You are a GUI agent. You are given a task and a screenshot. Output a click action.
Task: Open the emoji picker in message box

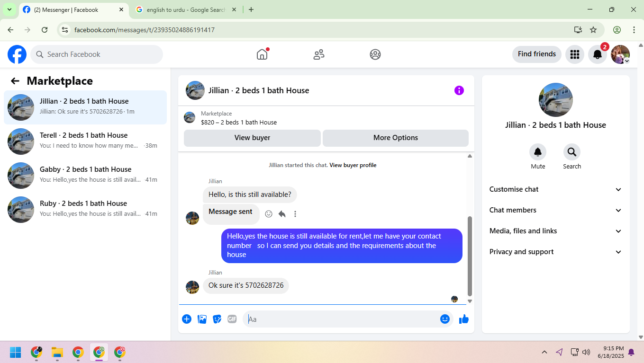click(x=444, y=319)
